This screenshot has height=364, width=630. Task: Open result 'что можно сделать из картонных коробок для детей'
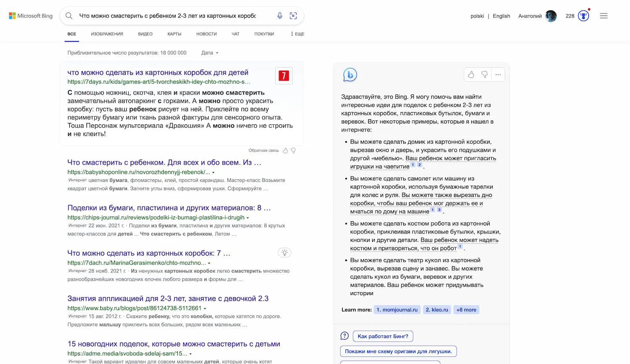tap(158, 73)
